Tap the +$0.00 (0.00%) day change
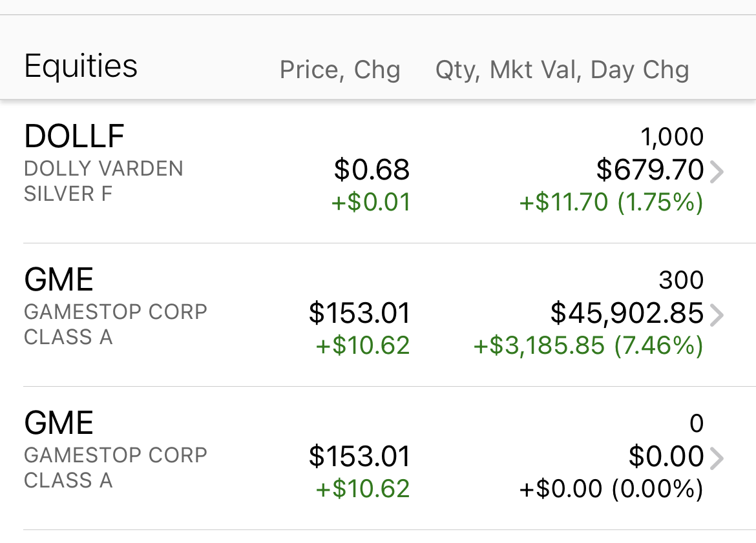Viewport: 756px width, 543px height. click(611, 489)
